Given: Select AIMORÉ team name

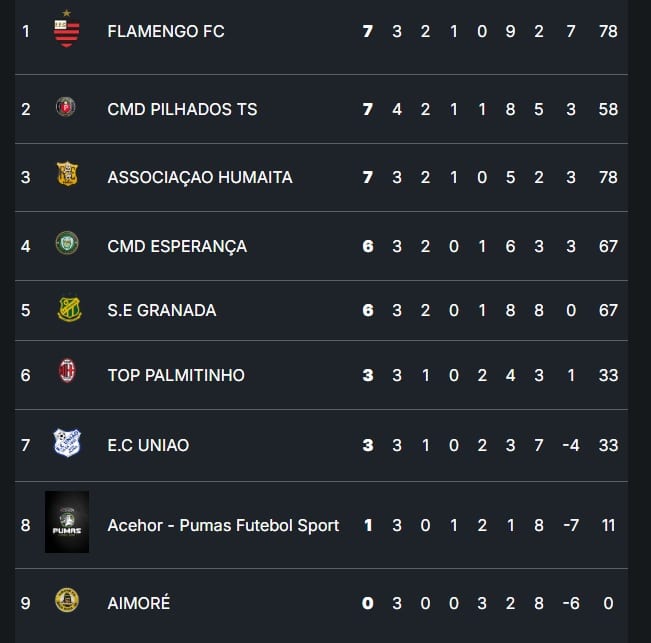Looking at the screenshot, I should pyautogui.click(x=139, y=603).
